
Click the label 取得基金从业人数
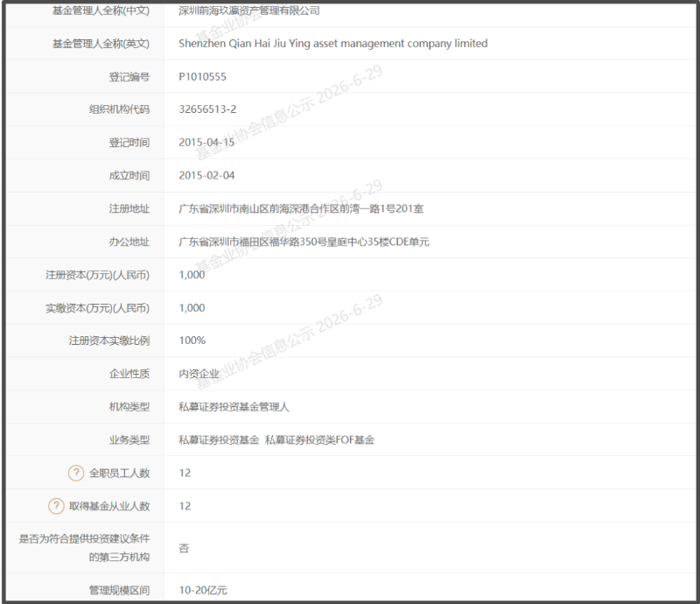coord(109,506)
